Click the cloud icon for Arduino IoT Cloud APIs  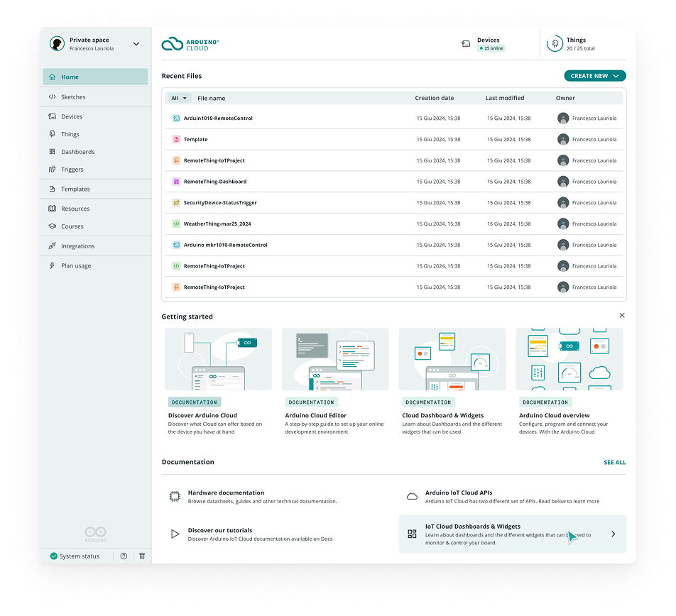(x=412, y=496)
